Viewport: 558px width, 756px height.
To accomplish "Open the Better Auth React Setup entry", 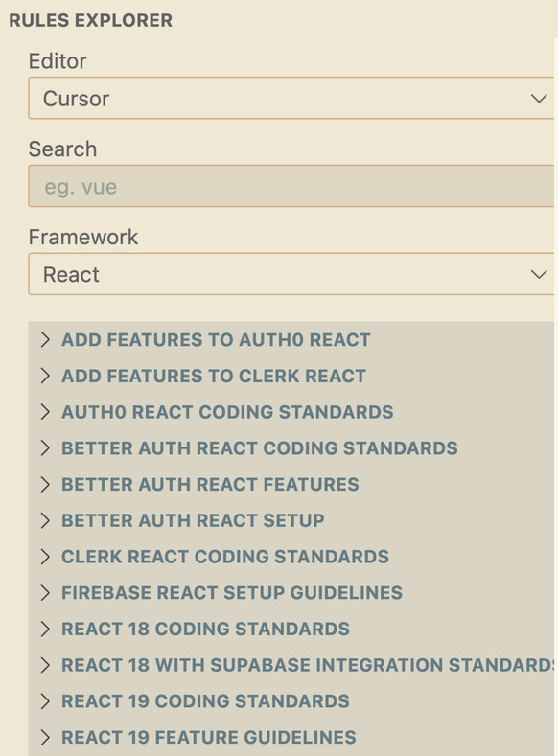I will pos(193,520).
